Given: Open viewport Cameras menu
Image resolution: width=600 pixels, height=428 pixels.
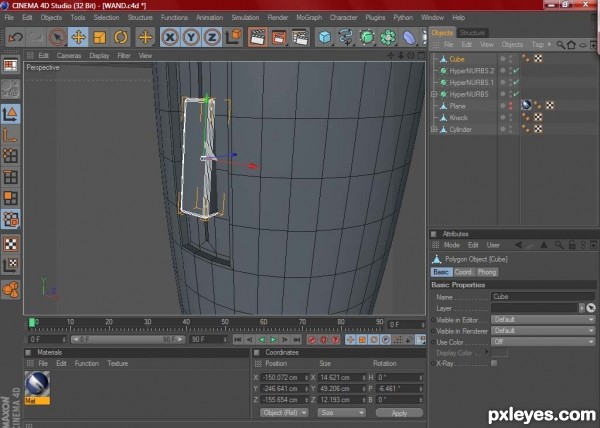Looking at the screenshot, I should (x=69, y=56).
